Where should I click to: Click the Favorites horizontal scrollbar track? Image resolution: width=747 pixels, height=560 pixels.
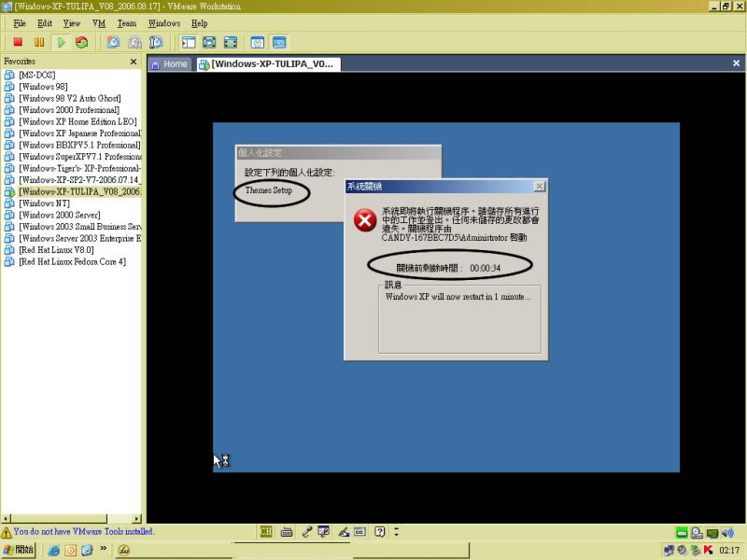point(120,519)
